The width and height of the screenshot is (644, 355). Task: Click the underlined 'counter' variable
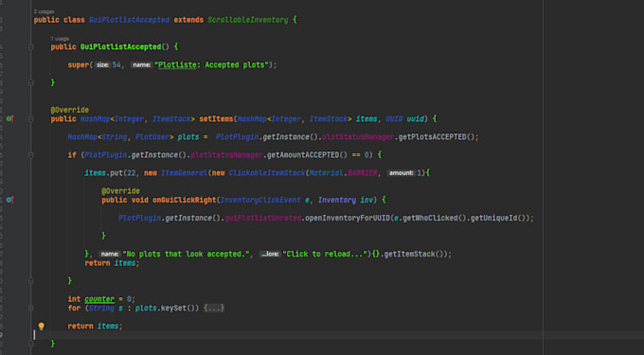pos(99,299)
